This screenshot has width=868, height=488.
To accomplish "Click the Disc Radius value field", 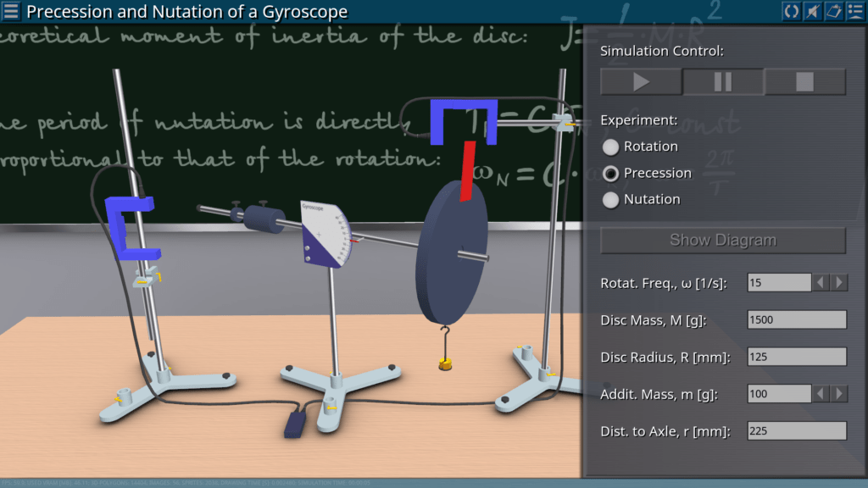I will (x=796, y=357).
